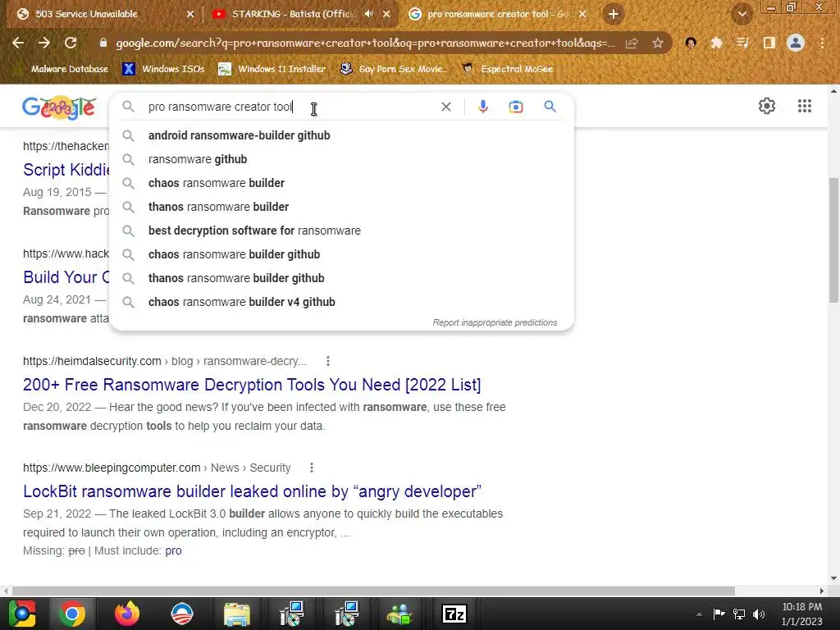
Task: Open the Windows ISOs bookmark
Action: [x=163, y=69]
